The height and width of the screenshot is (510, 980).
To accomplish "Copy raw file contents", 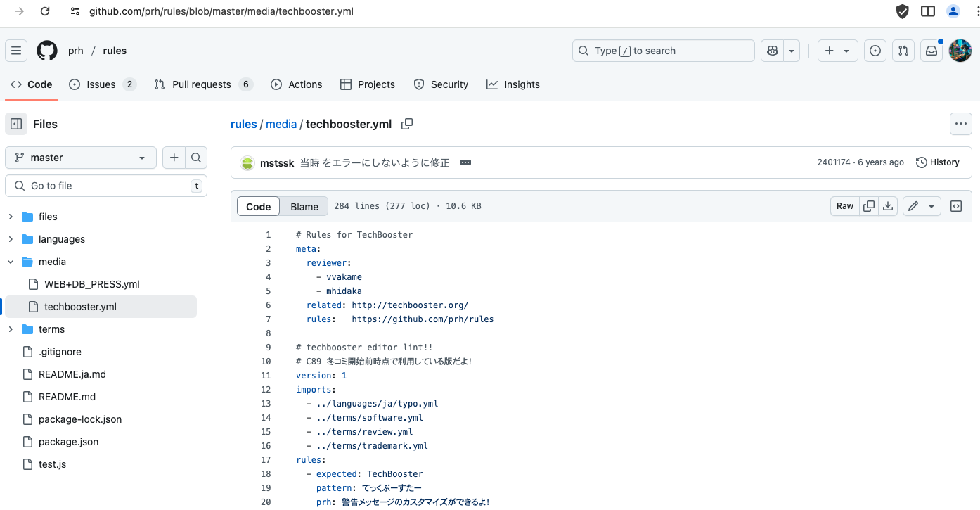I will click(869, 206).
